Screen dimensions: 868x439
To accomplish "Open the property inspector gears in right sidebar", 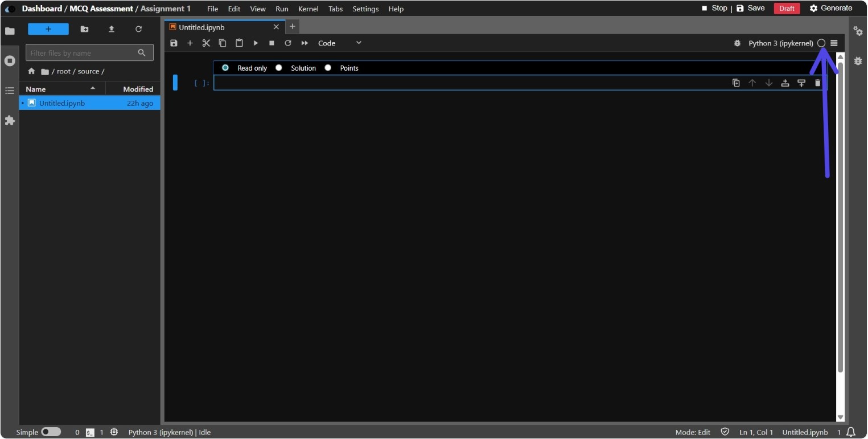I will click(x=858, y=31).
